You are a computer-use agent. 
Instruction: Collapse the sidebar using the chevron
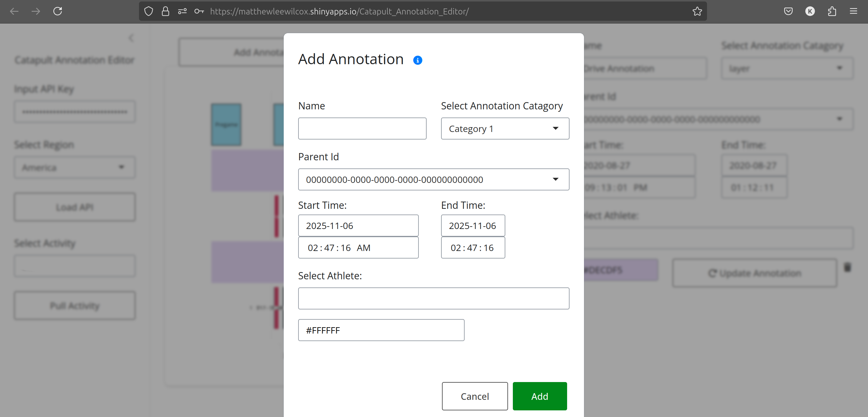pos(131,38)
